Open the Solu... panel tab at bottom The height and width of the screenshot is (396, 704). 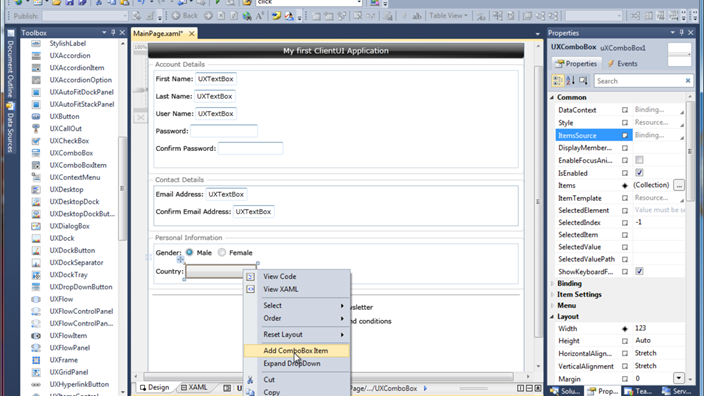point(565,391)
